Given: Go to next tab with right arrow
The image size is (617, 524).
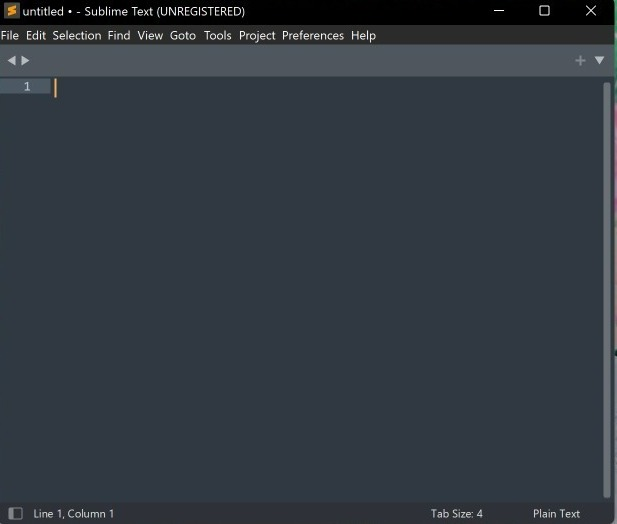Looking at the screenshot, I should pyautogui.click(x=25, y=61).
